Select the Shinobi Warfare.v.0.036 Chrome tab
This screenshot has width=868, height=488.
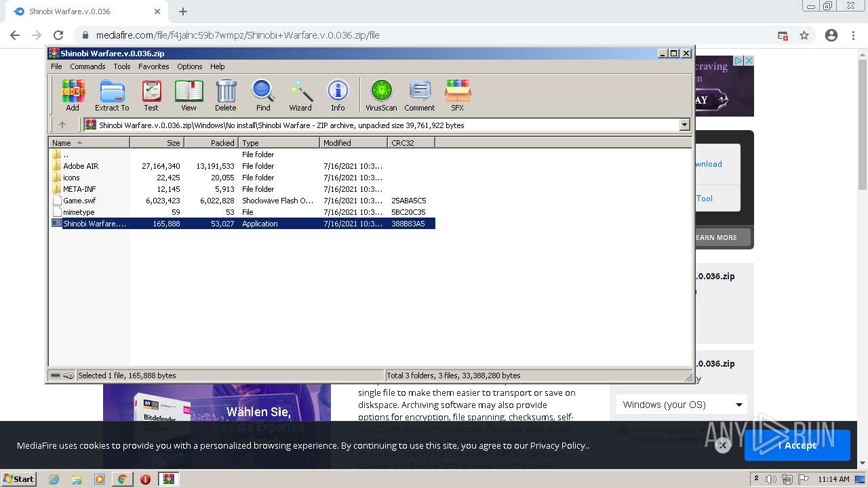click(85, 12)
